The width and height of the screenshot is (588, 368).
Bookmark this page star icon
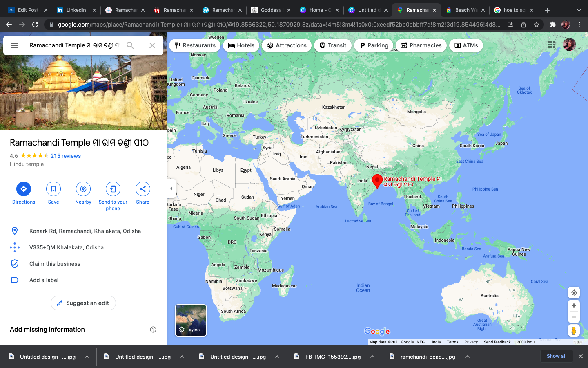(x=537, y=25)
